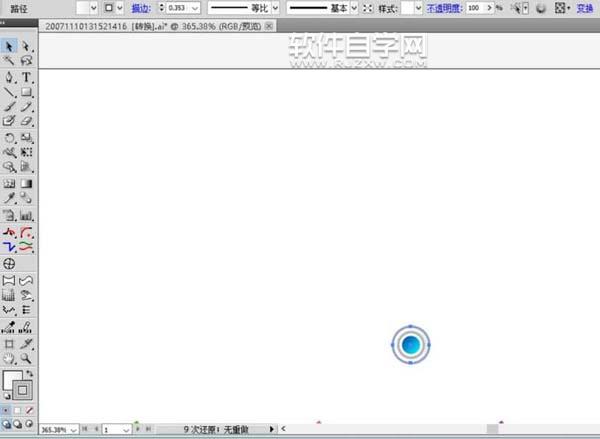The image size is (600, 439).
Task: Close the open document tab
Action: (x=269, y=26)
